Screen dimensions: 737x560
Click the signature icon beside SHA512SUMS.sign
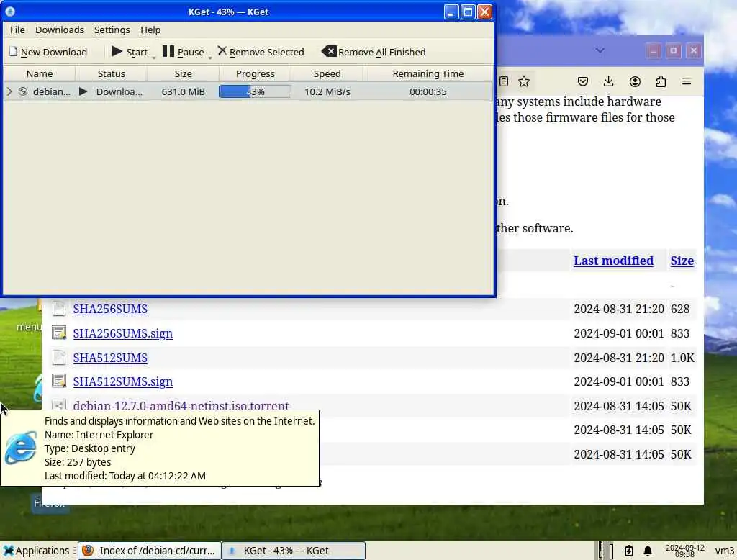[x=59, y=381]
